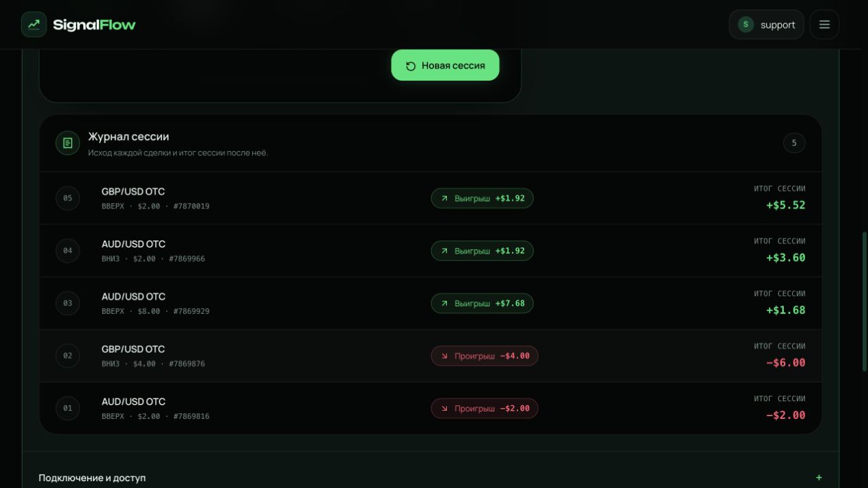Click the SignalFlow chart logo icon
The width and height of the screenshot is (868, 488).
(x=33, y=25)
